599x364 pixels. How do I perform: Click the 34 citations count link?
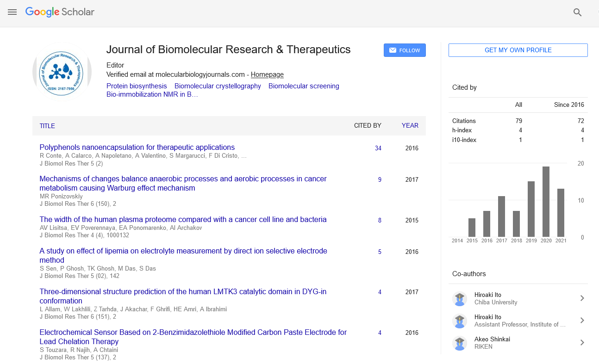coord(378,148)
